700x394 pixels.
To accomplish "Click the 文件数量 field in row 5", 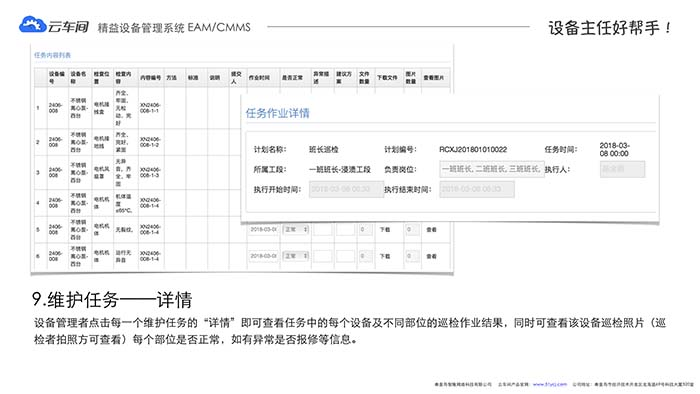I will [x=366, y=229].
